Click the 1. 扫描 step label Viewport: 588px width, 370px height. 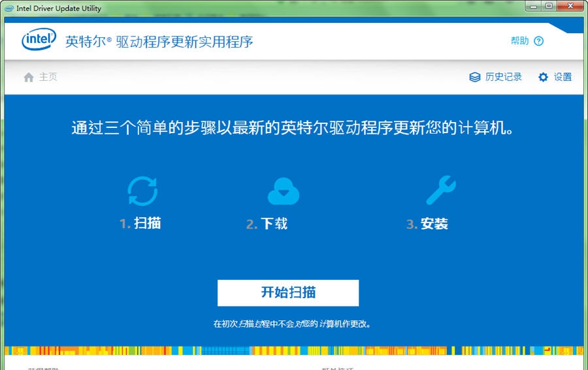click(140, 223)
